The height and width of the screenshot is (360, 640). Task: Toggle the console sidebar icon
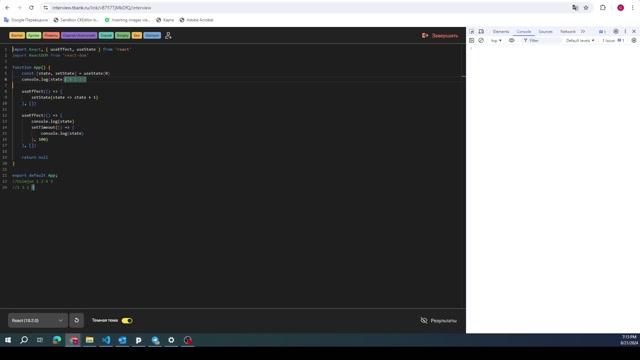coord(471,40)
